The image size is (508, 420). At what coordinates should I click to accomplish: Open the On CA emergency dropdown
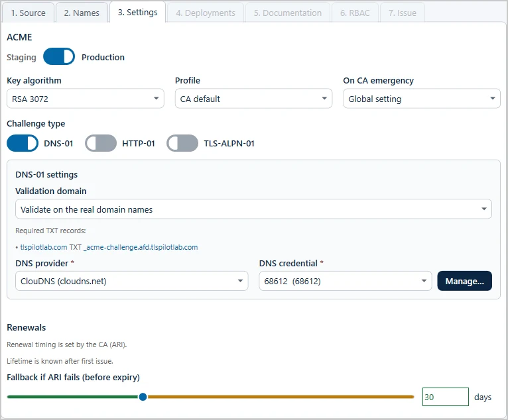coord(422,98)
